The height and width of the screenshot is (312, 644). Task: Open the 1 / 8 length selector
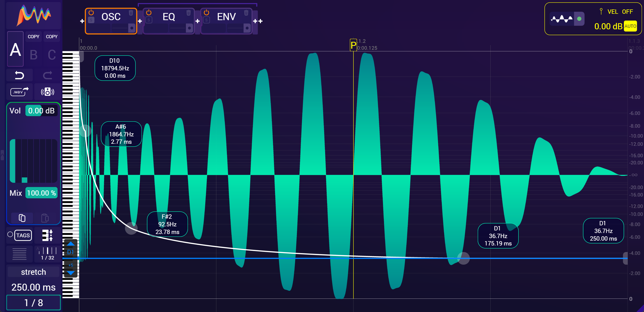coord(33,303)
